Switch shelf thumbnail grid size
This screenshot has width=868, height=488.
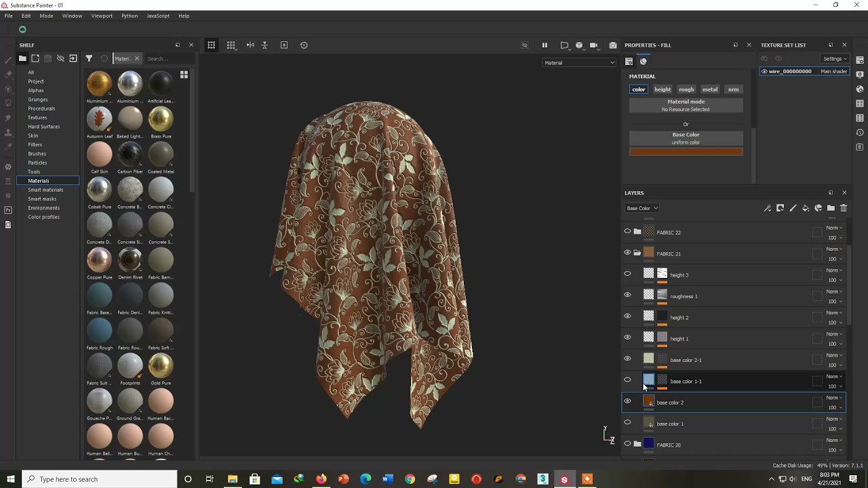(x=184, y=75)
